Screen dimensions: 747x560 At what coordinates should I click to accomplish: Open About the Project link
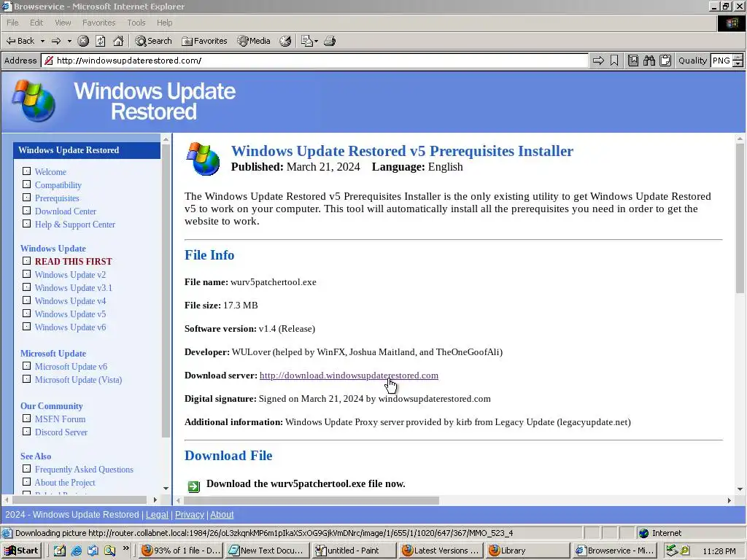click(65, 483)
